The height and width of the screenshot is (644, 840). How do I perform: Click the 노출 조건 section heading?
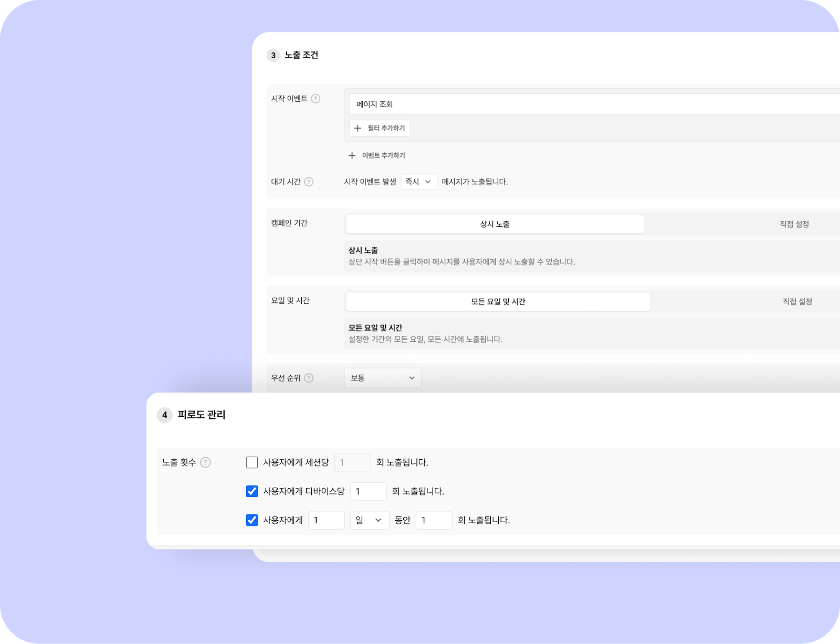pyautogui.click(x=301, y=55)
